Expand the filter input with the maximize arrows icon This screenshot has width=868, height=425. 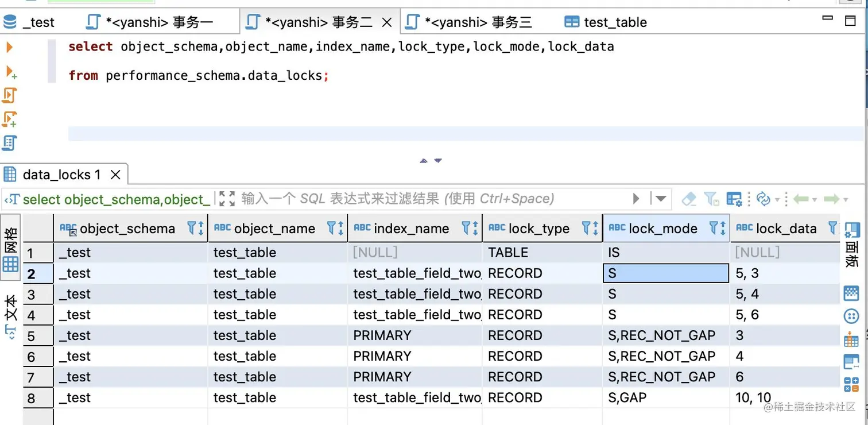pyautogui.click(x=227, y=199)
